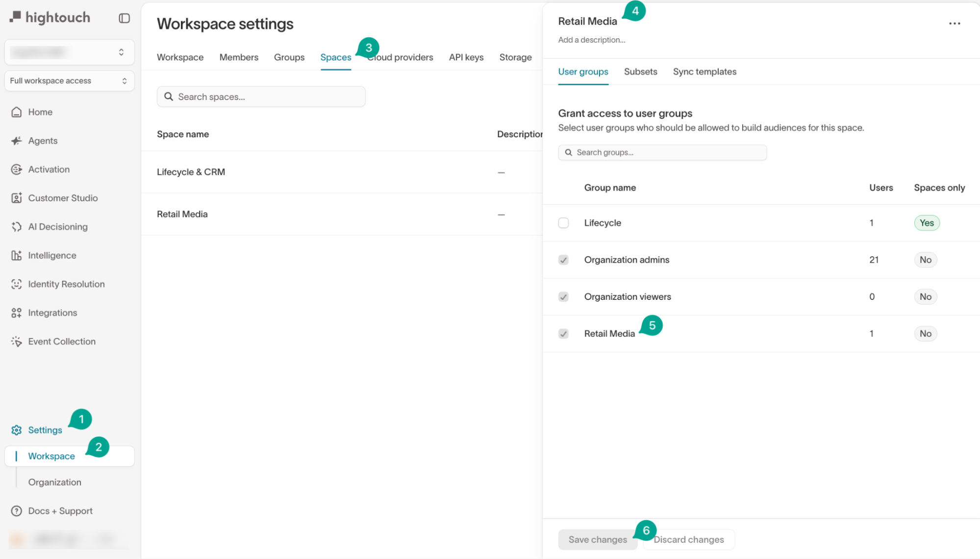Screen dimensions: 980x559
Task: Open Customer Studio icon in sidebar
Action: [17, 198]
